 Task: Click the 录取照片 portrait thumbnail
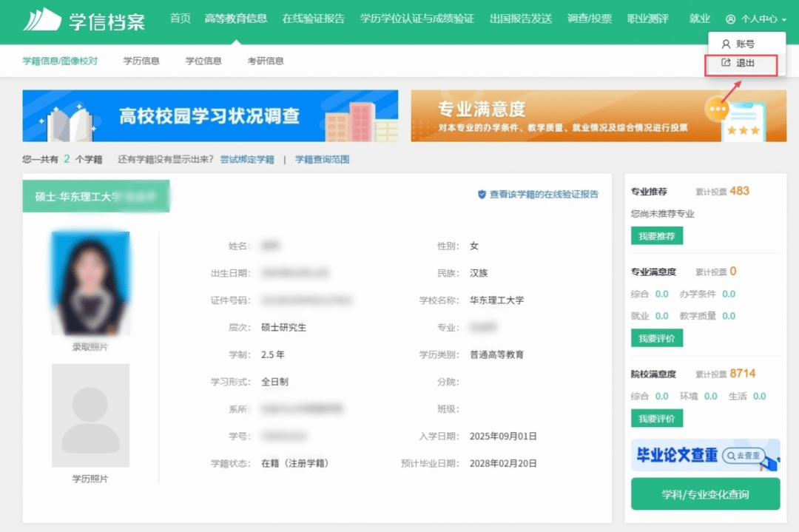(x=90, y=283)
